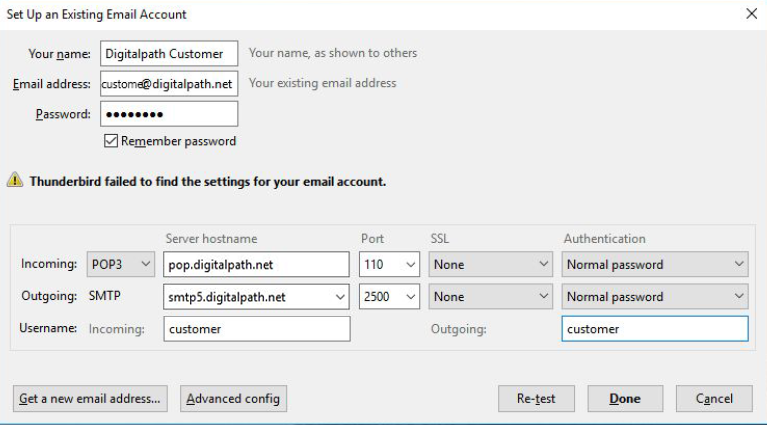This screenshot has height=425, width=767.
Task: Open the incoming SSL None dropdown
Action: (x=491, y=265)
